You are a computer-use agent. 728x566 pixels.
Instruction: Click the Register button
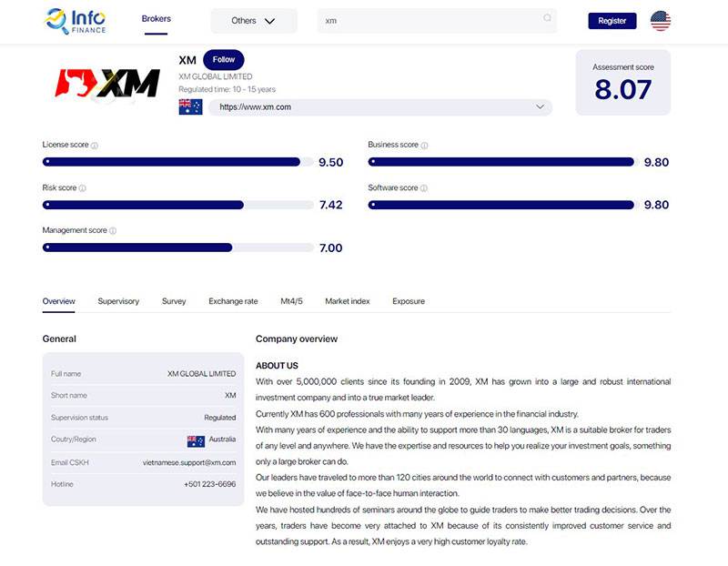click(612, 21)
